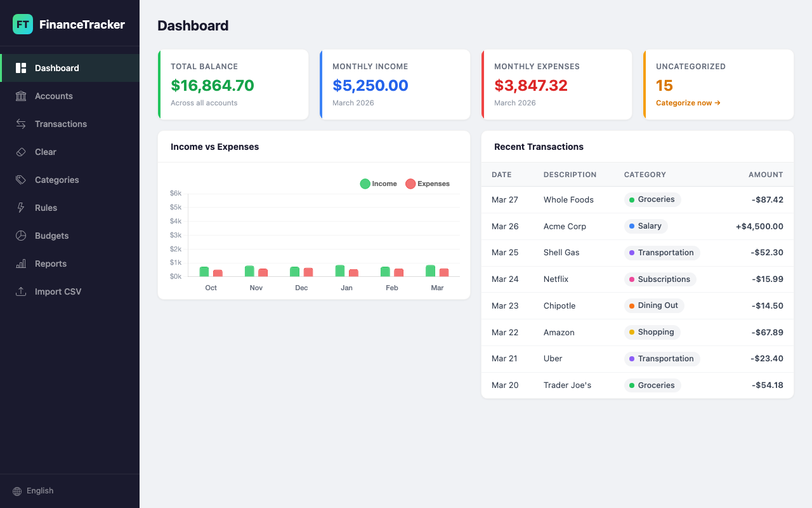Open Reports via the bar chart icon
The height and width of the screenshot is (508, 812).
(x=21, y=264)
